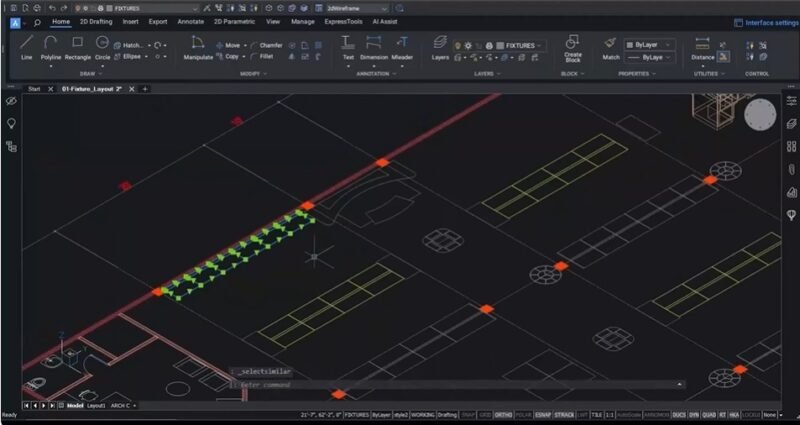Click the 1:1 annotation scale in status bar

[x=610, y=415]
